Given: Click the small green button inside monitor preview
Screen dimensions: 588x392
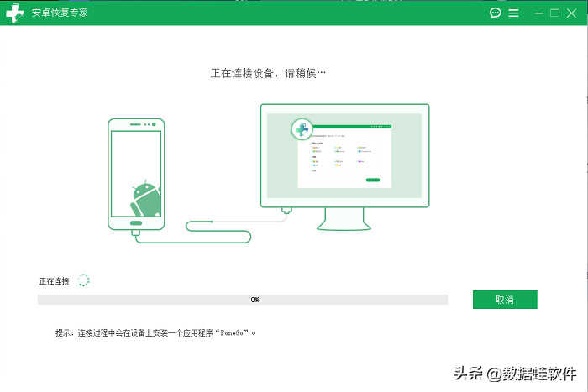Looking at the screenshot, I should point(373,180).
